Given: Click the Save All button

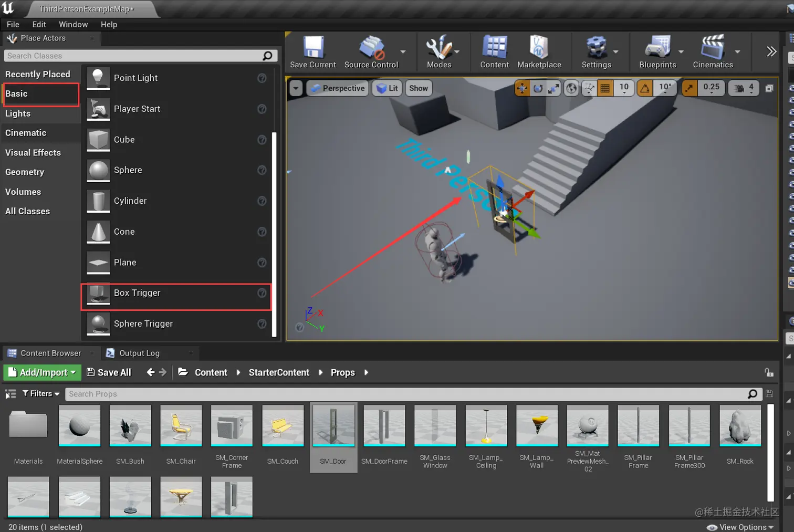Looking at the screenshot, I should 109,372.
